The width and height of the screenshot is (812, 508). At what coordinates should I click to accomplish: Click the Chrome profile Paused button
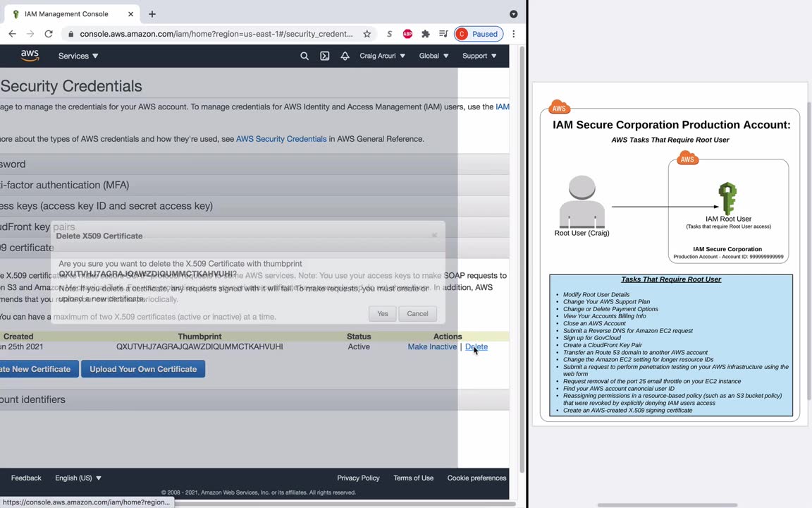pyautogui.click(x=479, y=34)
